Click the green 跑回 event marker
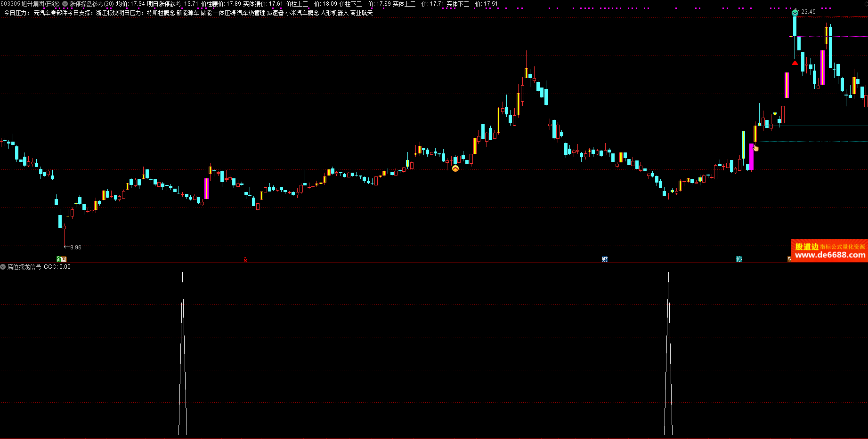Viewport: 868px width, 439px height. pyautogui.click(x=62, y=259)
